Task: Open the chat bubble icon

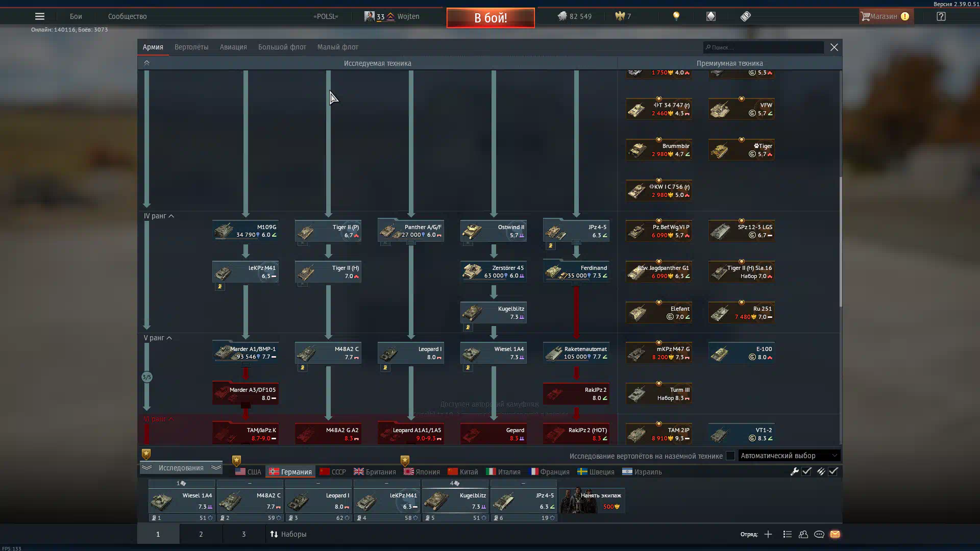Action: coord(819,534)
